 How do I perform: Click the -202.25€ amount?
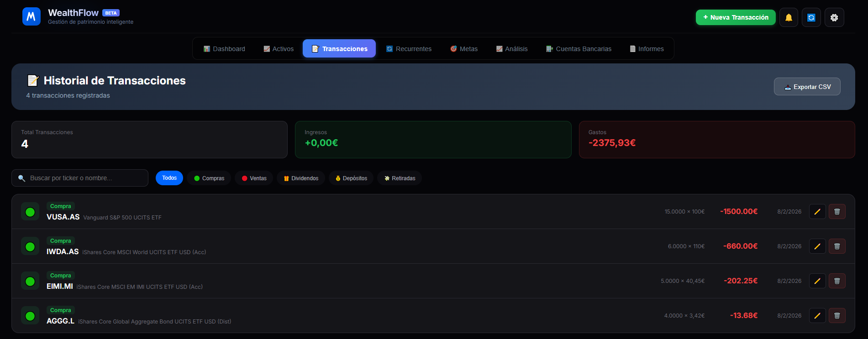741,281
